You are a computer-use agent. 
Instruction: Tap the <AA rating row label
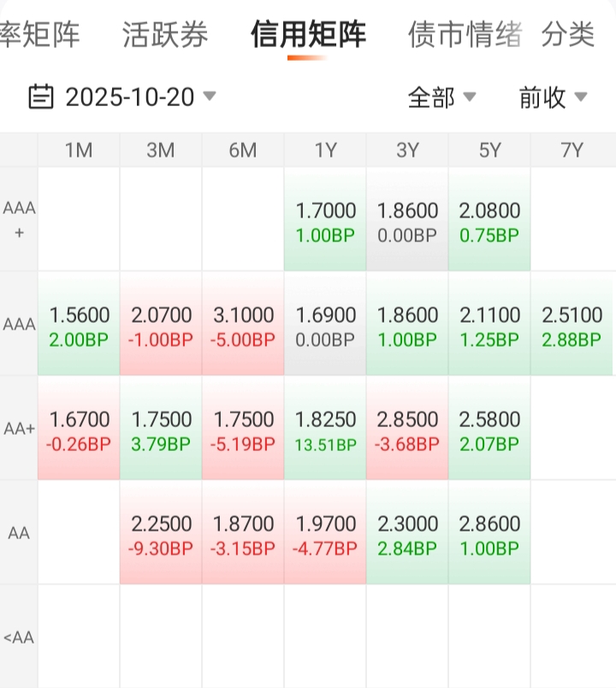point(19,638)
